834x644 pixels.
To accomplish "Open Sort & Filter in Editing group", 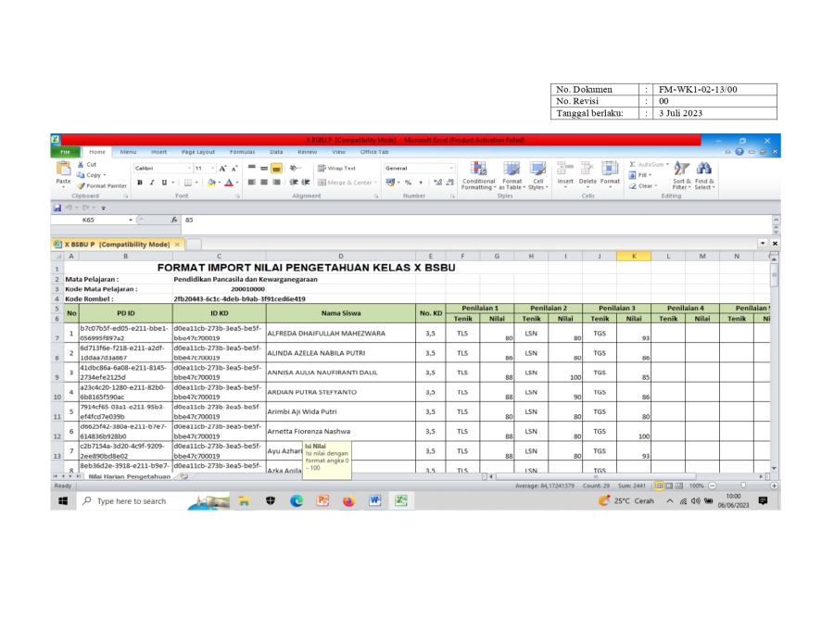I will pyautogui.click(x=682, y=170).
